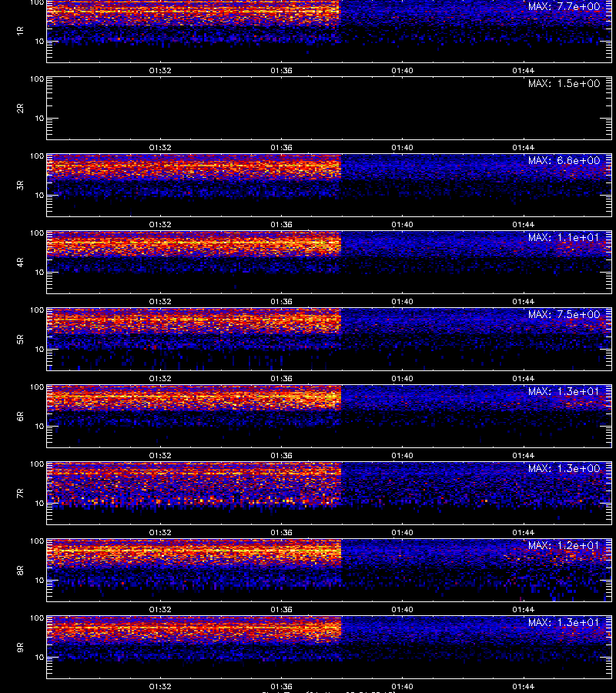Click the 01:40 tick label under panel 2R

[402, 148]
